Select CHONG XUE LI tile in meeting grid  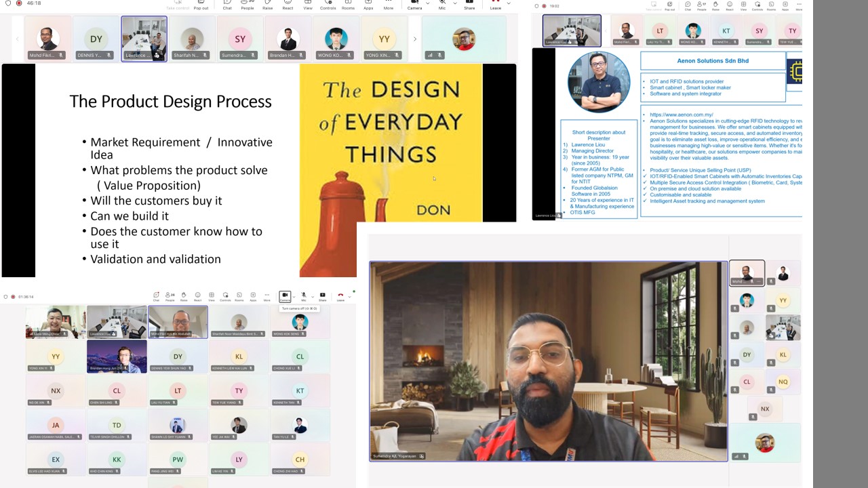[x=300, y=357]
